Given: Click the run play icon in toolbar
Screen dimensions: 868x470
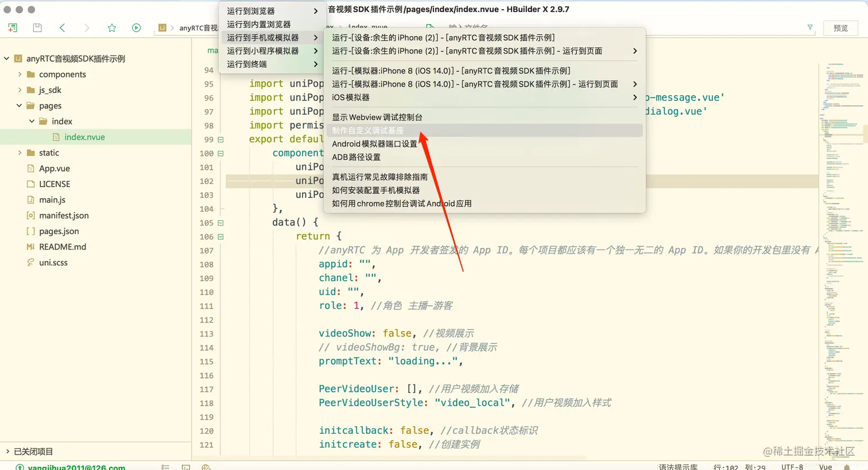Looking at the screenshot, I should [136, 28].
